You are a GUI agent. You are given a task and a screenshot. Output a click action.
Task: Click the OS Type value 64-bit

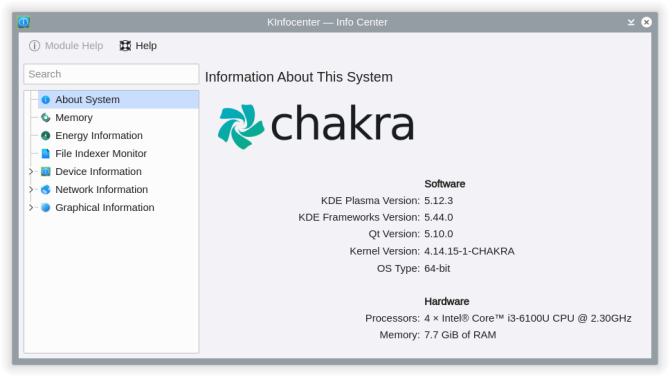click(x=437, y=268)
